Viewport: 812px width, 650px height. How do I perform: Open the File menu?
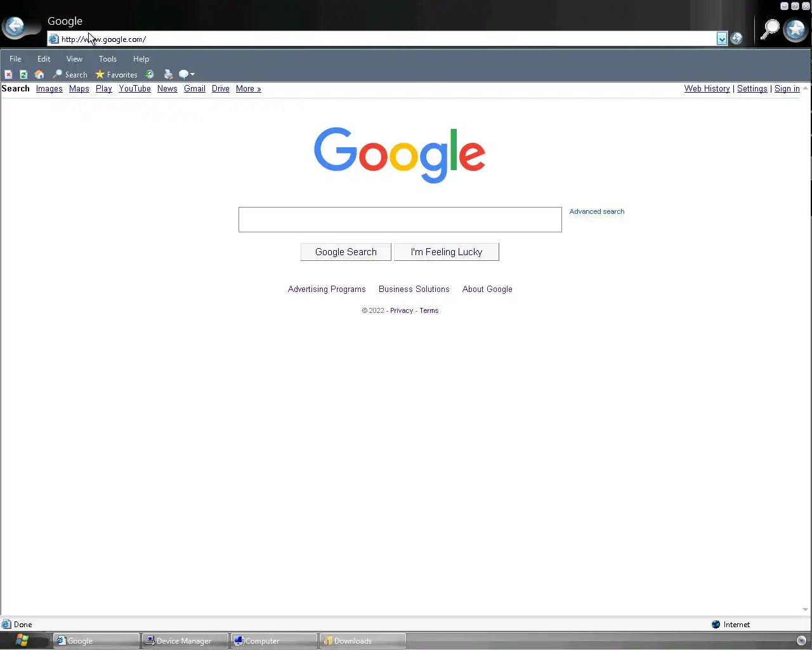15,59
